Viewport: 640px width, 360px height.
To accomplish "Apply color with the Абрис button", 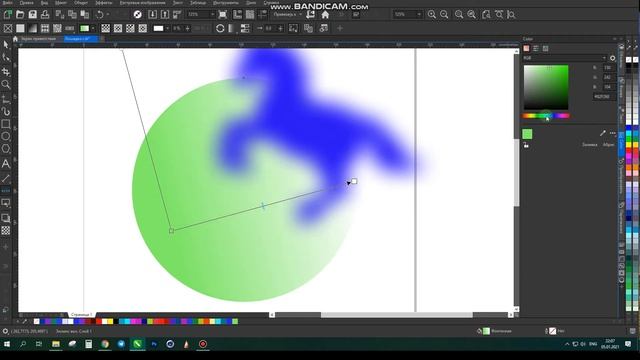I will (608, 144).
